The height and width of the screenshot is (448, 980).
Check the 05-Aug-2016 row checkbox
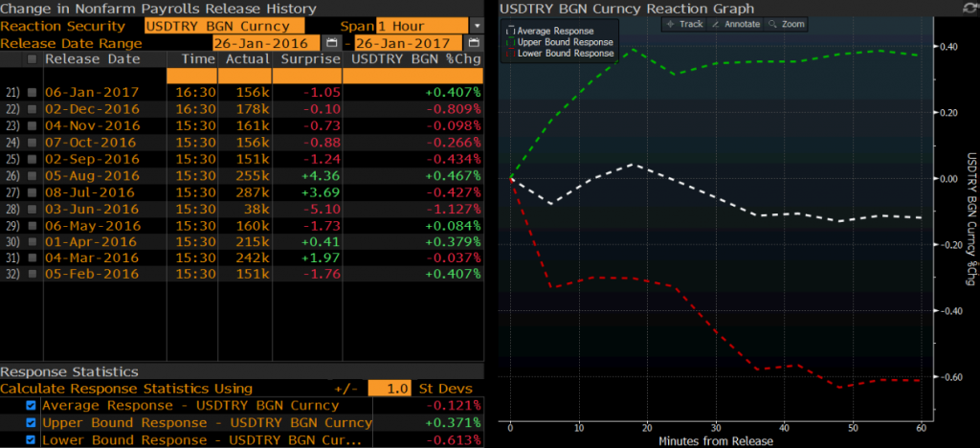[32, 175]
